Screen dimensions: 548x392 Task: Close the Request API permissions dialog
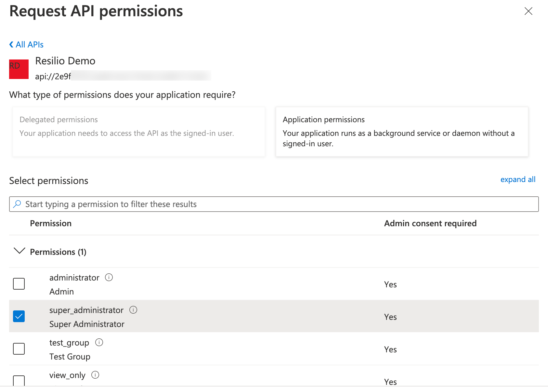click(x=528, y=11)
